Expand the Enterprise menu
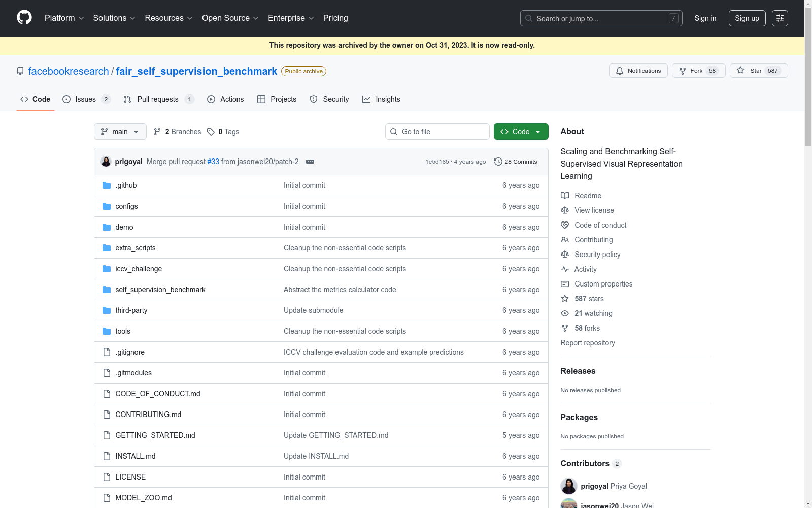812x508 pixels. [x=291, y=18]
